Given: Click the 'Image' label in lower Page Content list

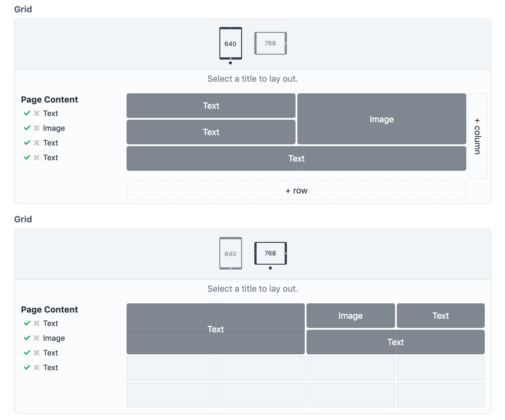Looking at the screenshot, I should (54, 338).
